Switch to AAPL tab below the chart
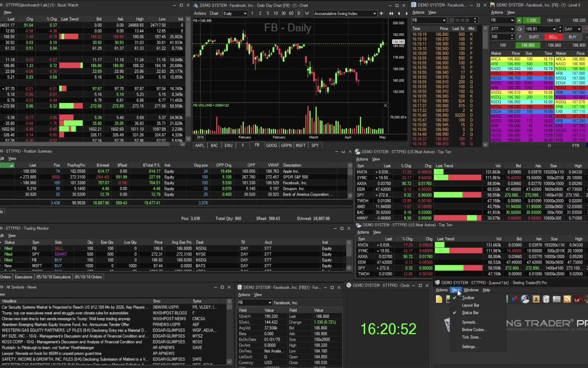Image resolution: width=588 pixels, height=368 pixels. (200, 145)
